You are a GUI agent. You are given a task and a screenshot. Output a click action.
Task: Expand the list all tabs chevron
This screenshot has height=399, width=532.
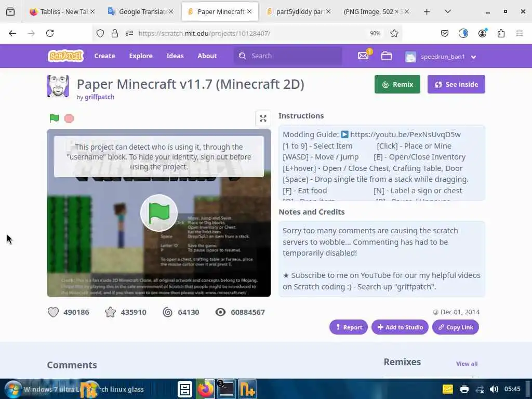pyautogui.click(x=447, y=12)
